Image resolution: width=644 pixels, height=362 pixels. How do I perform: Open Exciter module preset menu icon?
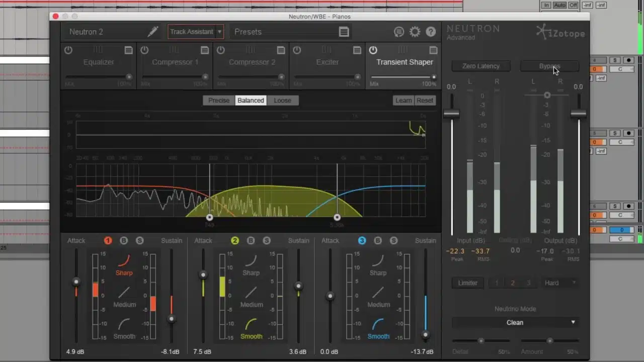click(x=357, y=50)
